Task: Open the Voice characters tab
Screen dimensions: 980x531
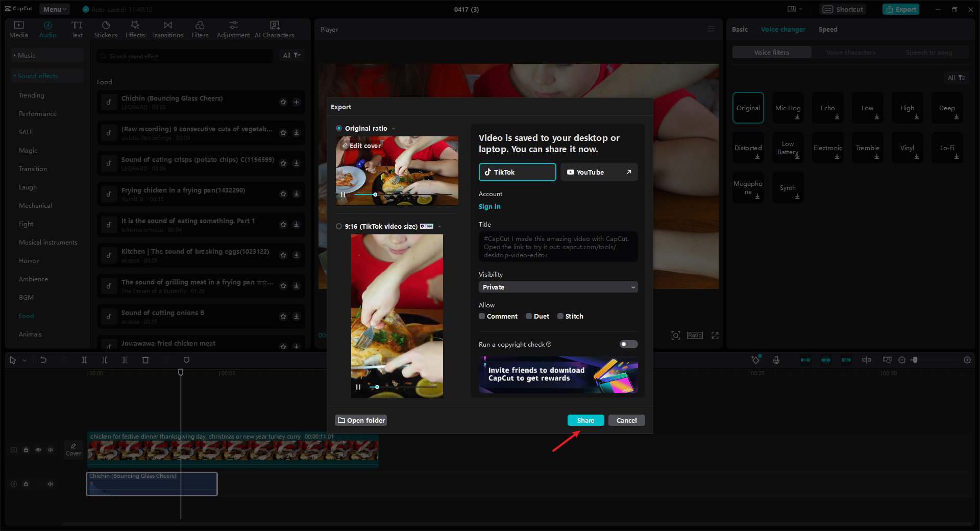Action: click(850, 52)
